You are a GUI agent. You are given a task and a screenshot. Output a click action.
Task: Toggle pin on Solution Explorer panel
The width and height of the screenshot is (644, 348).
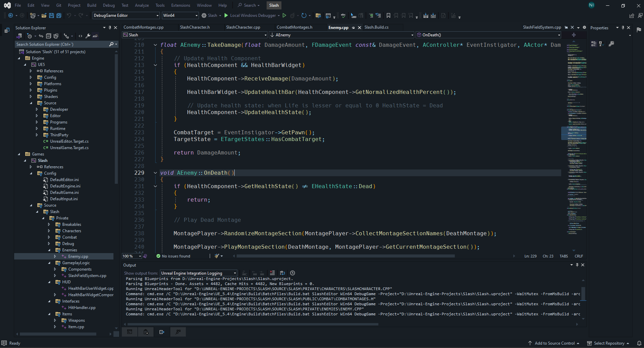click(110, 28)
